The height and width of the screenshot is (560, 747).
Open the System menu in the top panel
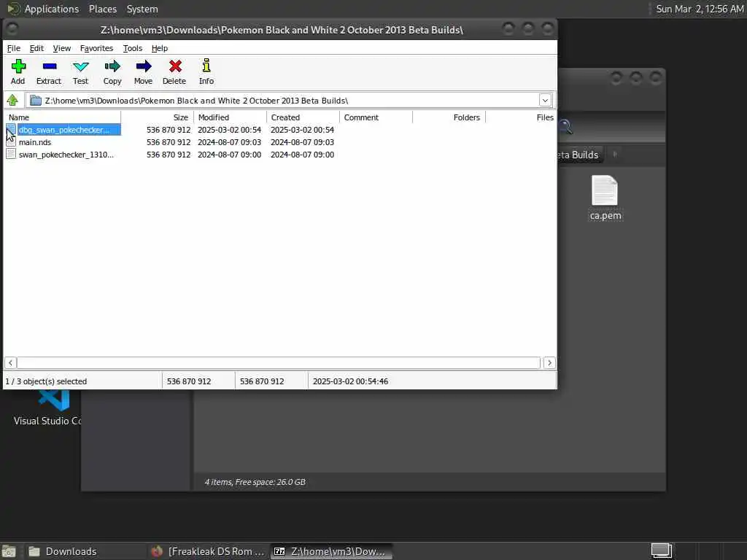(142, 9)
